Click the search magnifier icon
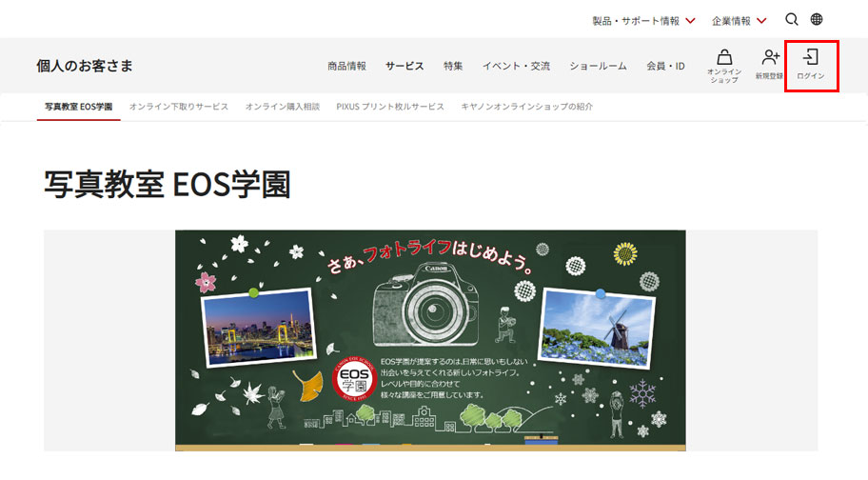Image resolution: width=868 pixels, height=480 pixels. 792,19
